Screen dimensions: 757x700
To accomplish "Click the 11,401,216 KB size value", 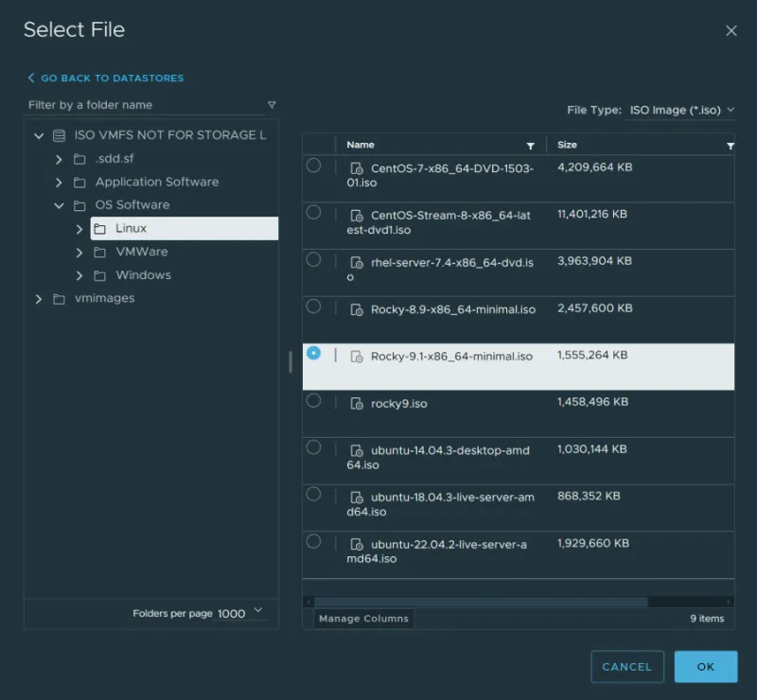I will click(x=592, y=214).
